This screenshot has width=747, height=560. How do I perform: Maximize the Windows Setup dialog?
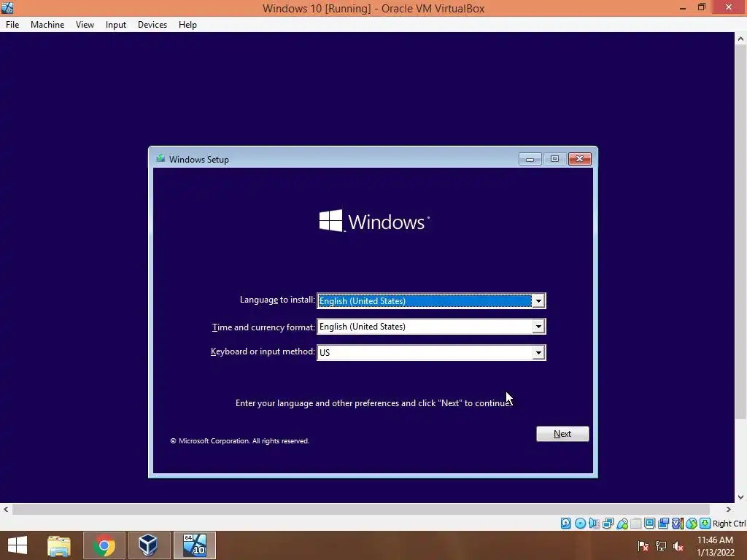point(554,159)
